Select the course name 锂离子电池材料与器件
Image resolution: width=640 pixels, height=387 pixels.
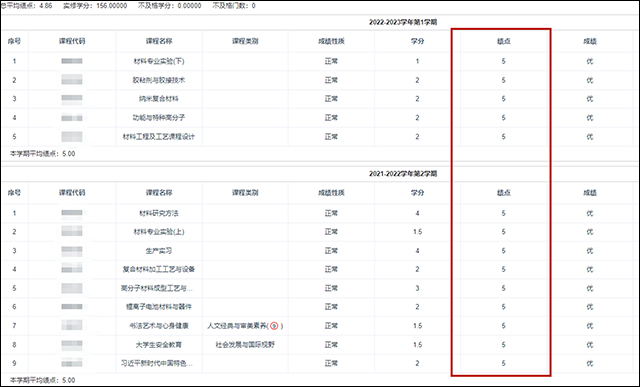(159, 307)
